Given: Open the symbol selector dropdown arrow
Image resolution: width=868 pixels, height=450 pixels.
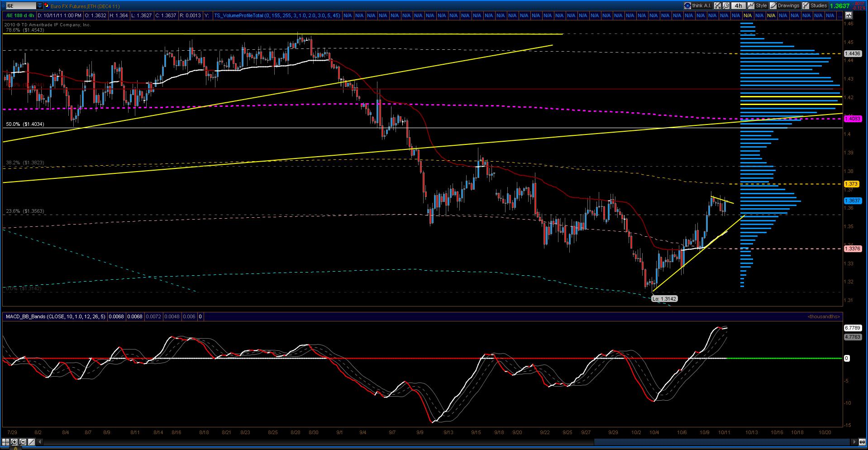Looking at the screenshot, I should click(x=39, y=5).
